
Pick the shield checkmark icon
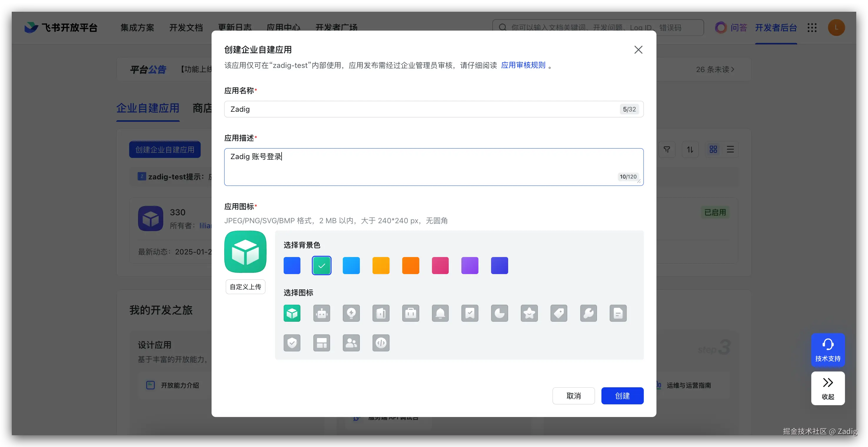tap(292, 343)
